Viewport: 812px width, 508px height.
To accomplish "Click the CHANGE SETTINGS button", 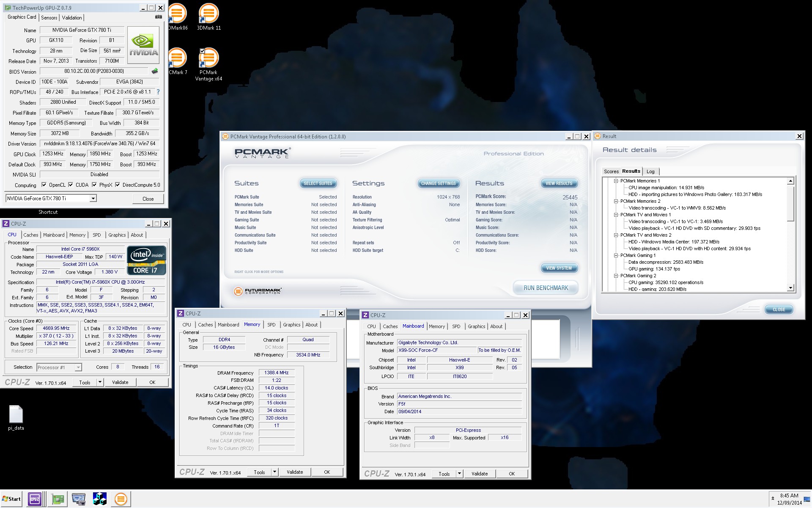I will pyautogui.click(x=439, y=183).
